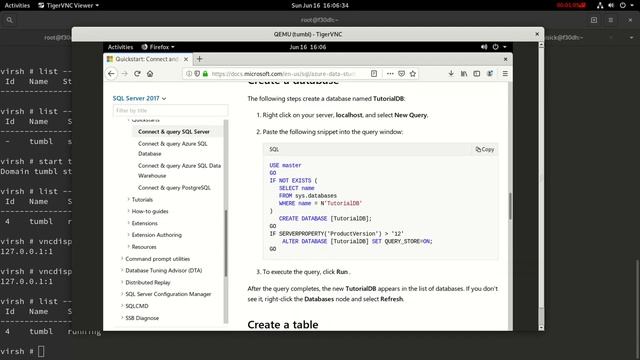Copy the SQL snippet with Copy button
640x360 pixels.
[x=484, y=149]
